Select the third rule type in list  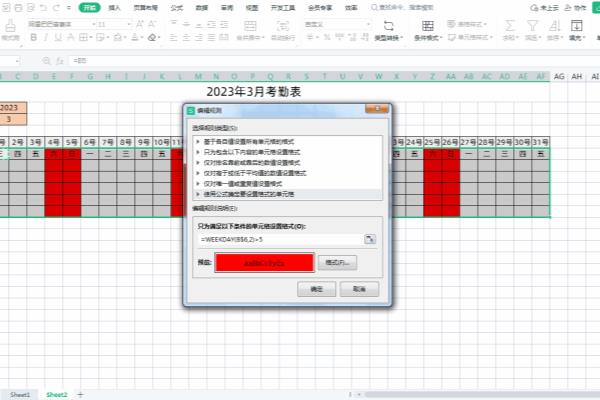[287, 163]
